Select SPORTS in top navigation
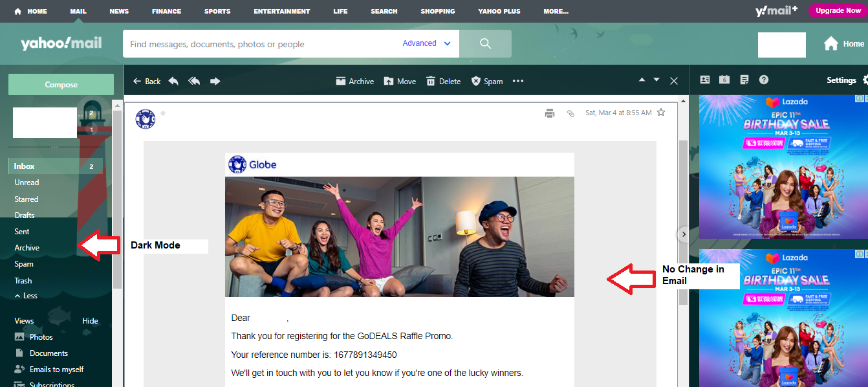The image size is (868, 387). pos(217,11)
